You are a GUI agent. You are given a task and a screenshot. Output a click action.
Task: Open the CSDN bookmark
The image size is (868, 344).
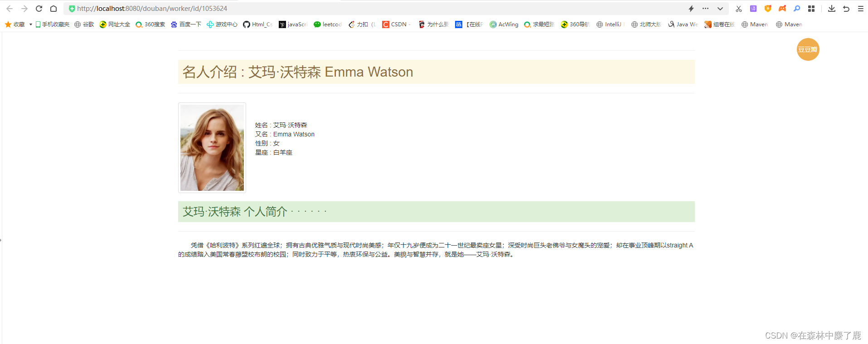click(x=397, y=24)
